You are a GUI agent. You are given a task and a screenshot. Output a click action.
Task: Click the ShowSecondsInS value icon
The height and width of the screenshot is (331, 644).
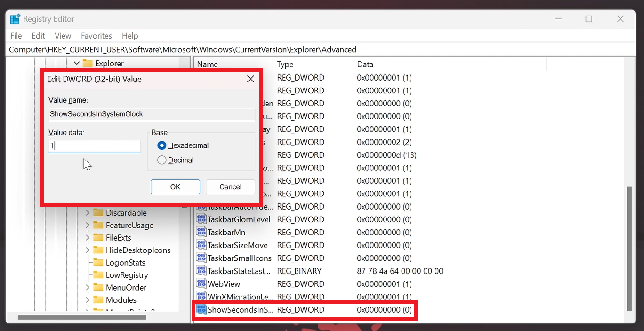(201, 310)
